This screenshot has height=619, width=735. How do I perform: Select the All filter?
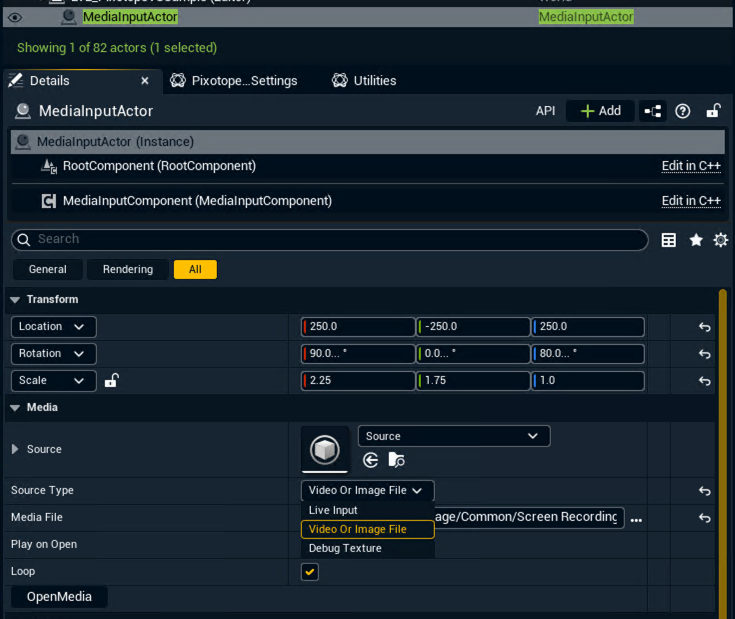(195, 269)
